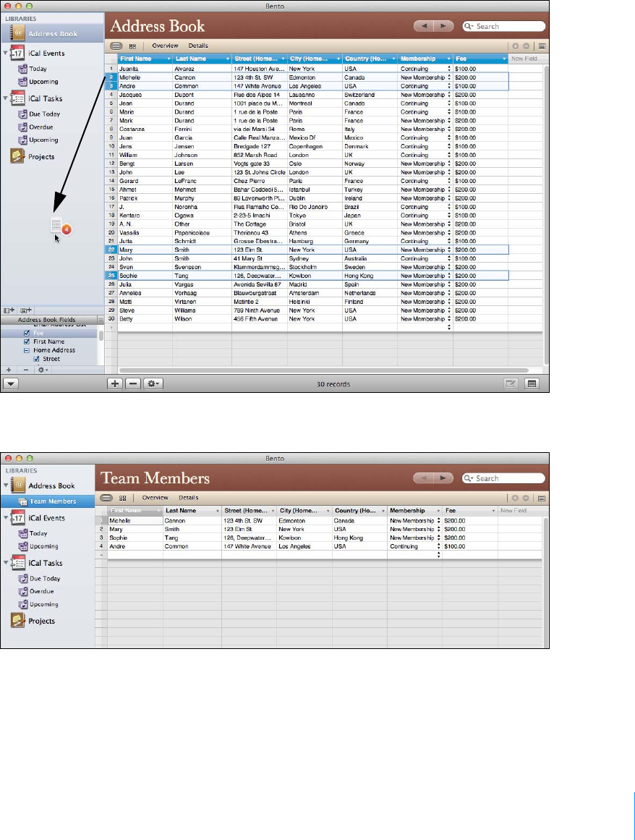Hide libraries pane with bottom-left triangle button
The height and width of the screenshot is (840, 635).
[x=12, y=383]
